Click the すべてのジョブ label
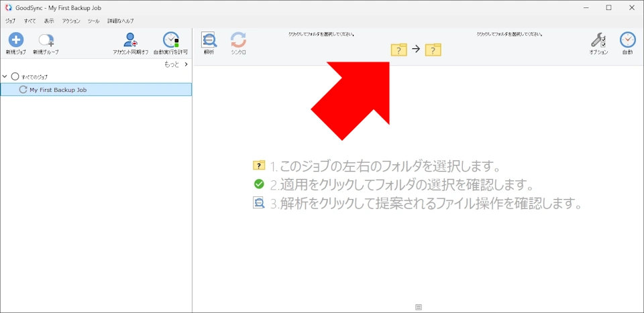644x313 pixels. (34, 76)
